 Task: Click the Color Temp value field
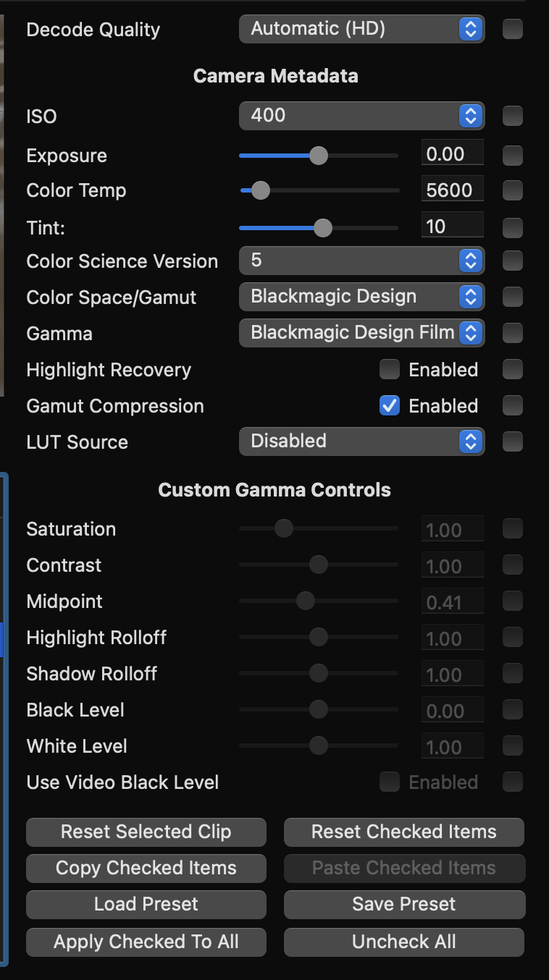click(452, 190)
